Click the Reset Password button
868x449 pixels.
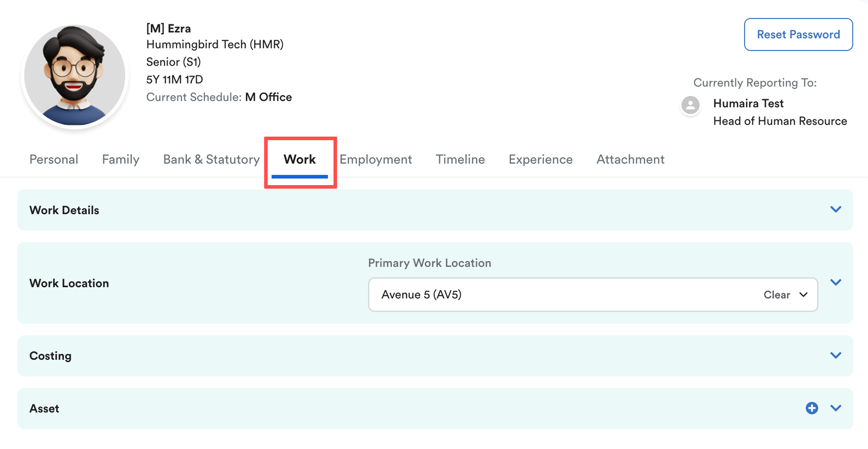pos(798,34)
